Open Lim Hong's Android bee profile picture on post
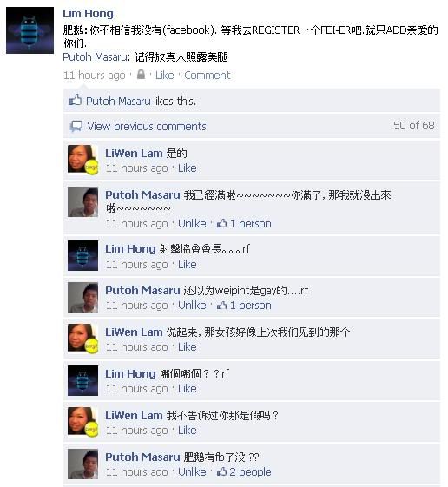This screenshot has height=487, width=448. tap(30, 30)
